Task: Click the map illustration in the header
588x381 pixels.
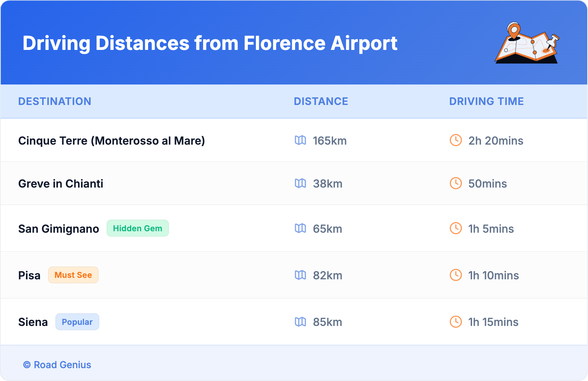Action: (527, 43)
